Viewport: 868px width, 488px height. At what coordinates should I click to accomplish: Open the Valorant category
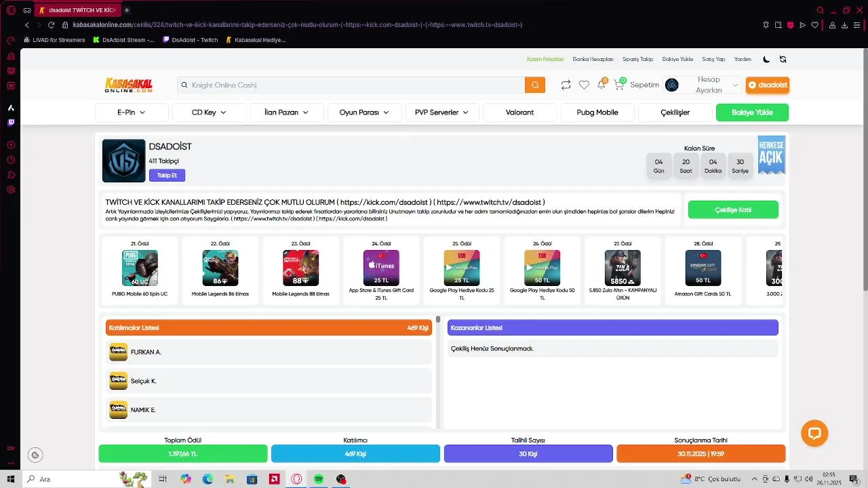519,113
